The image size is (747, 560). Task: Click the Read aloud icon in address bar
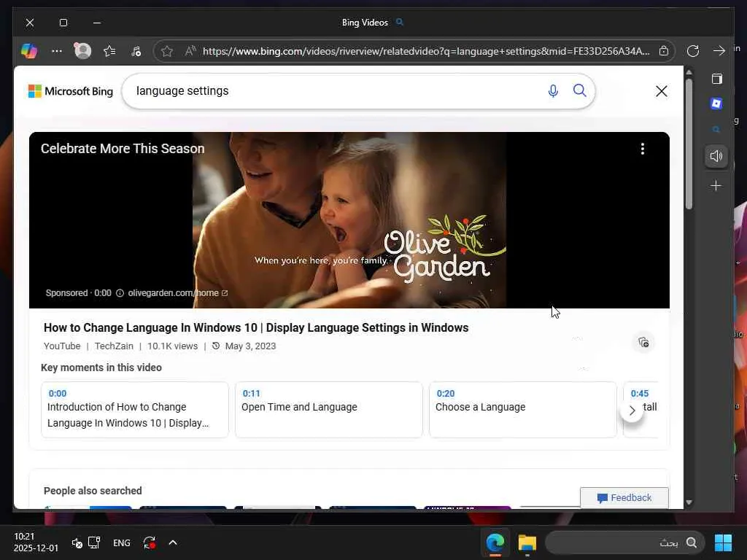pos(190,51)
